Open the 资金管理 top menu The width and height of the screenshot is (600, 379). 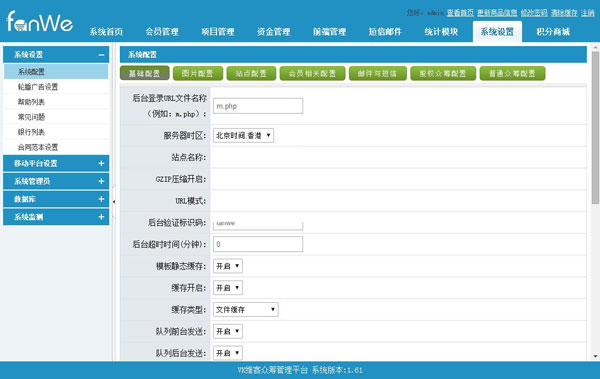(273, 32)
